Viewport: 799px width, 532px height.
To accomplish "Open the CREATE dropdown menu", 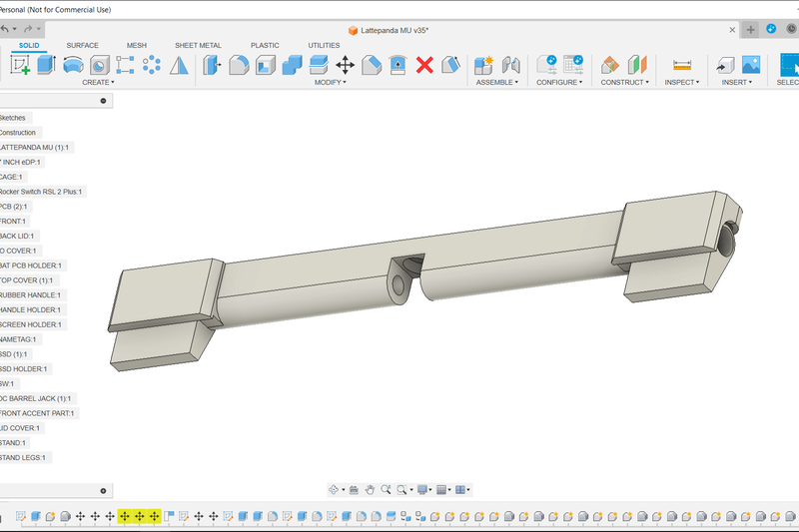I will point(98,82).
